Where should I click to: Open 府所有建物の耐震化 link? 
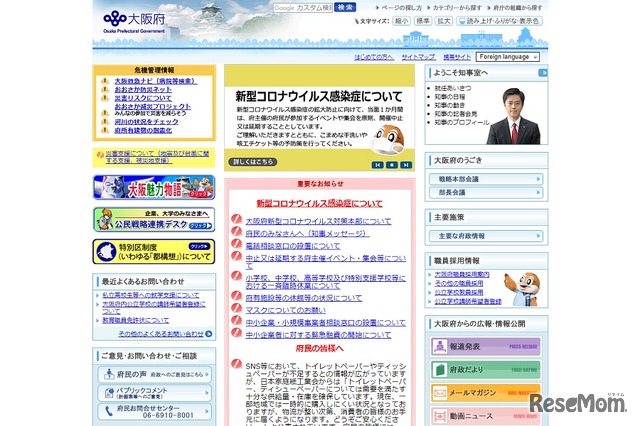[143, 131]
